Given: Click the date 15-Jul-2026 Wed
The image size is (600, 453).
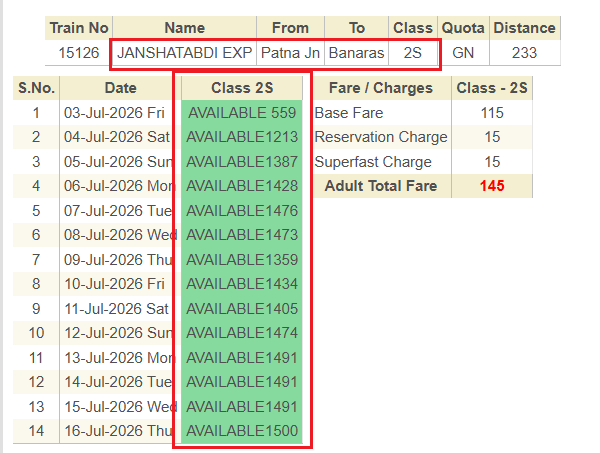Looking at the screenshot, I should [x=120, y=406].
